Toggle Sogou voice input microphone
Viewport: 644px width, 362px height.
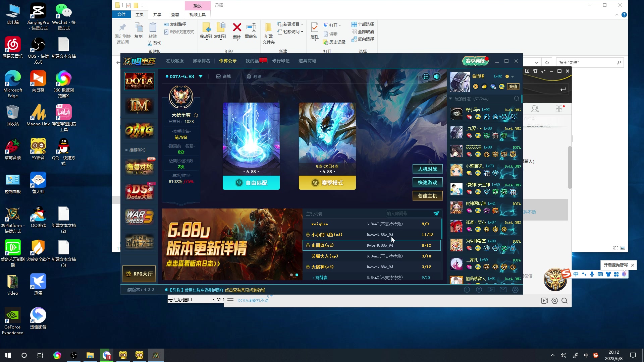click(x=592, y=274)
